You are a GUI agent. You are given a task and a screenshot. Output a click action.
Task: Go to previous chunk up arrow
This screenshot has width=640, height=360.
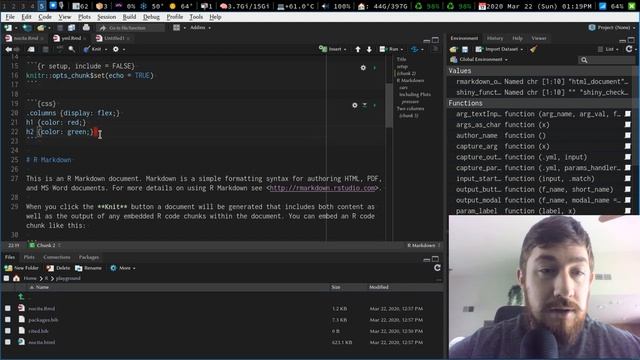pos(358,49)
